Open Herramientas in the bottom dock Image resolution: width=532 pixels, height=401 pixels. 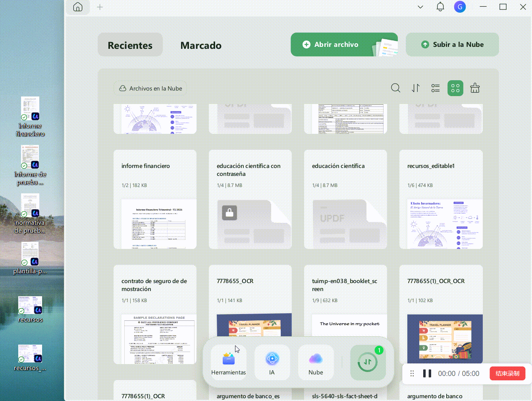click(x=229, y=362)
